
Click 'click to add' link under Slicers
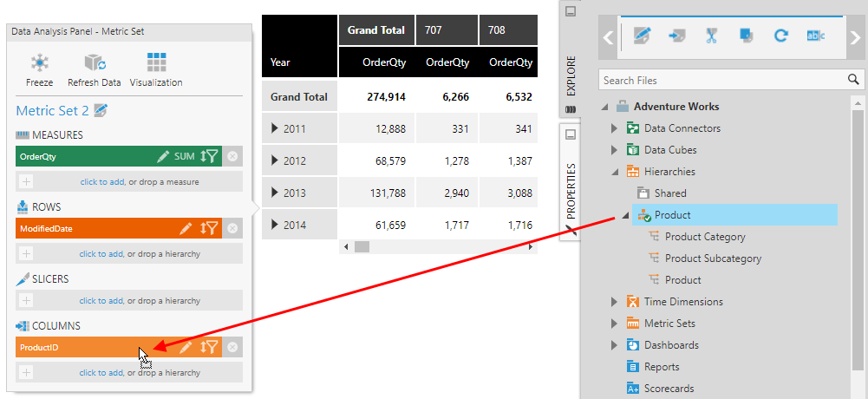tap(102, 301)
